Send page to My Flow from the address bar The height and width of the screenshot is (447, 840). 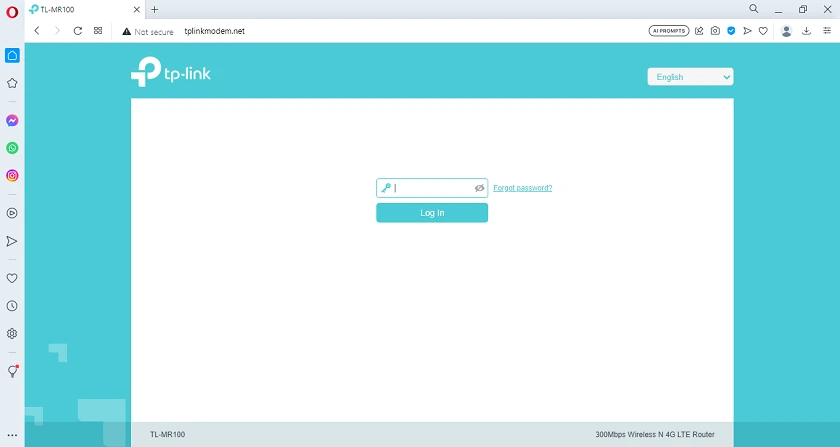tap(747, 31)
